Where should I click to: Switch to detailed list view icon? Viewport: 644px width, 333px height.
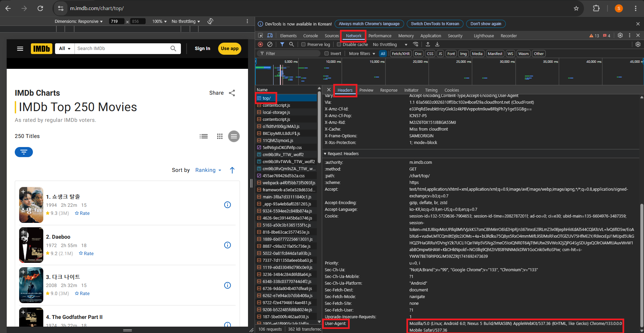pyautogui.click(x=204, y=136)
